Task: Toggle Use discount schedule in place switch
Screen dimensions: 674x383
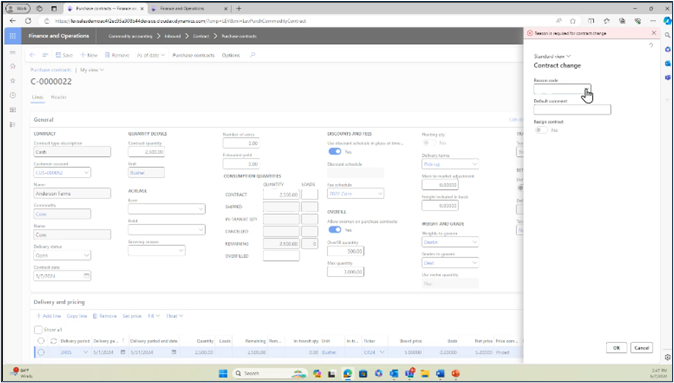Action: tap(335, 151)
